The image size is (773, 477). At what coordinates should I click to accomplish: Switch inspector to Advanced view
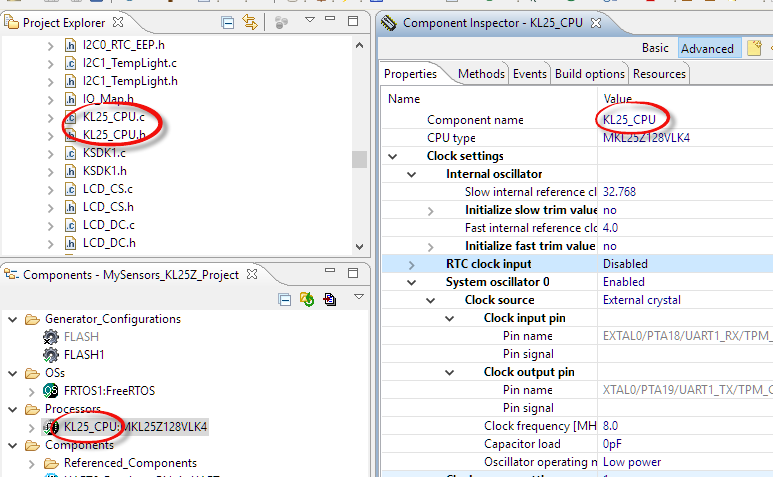707,48
